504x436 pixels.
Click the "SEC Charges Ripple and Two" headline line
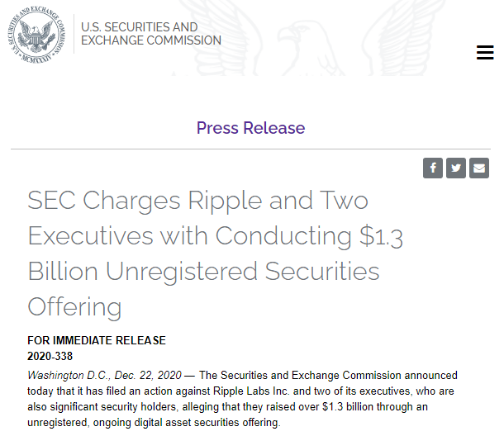pos(197,201)
